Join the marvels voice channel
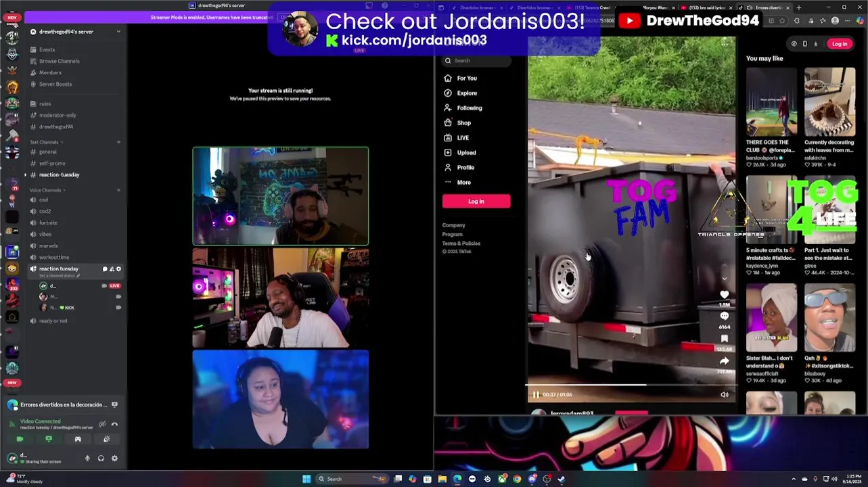Viewport: 868px width, 487px height. coord(48,246)
